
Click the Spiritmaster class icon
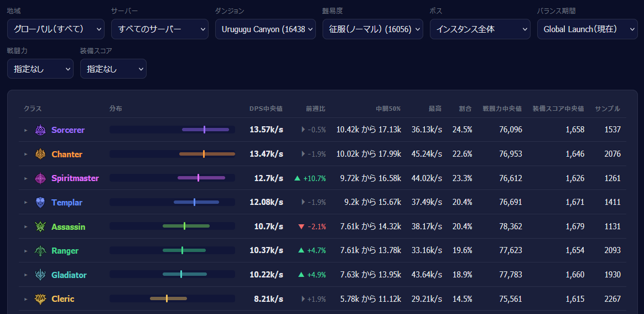click(x=40, y=178)
